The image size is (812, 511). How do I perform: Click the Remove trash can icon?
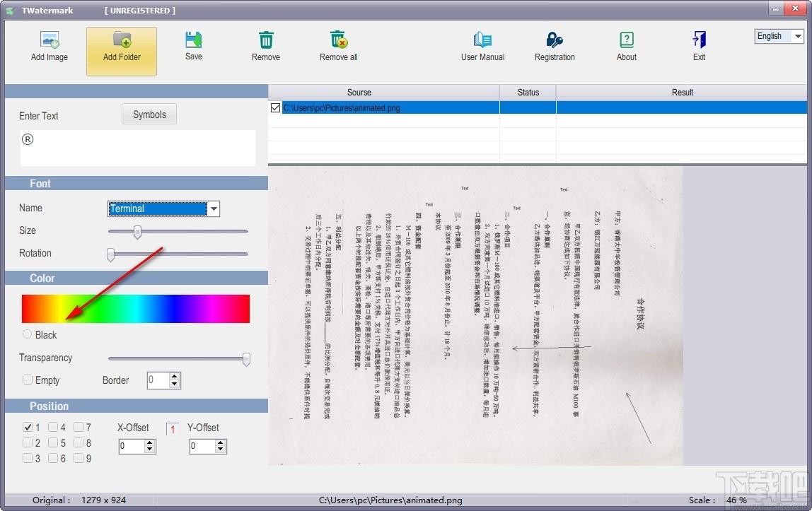click(266, 40)
